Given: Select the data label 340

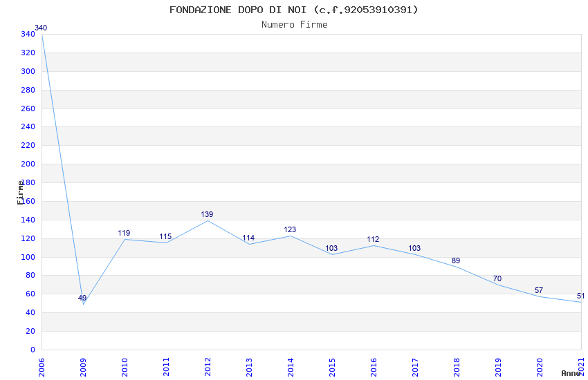Looking at the screenshot, I should [41, 28].
